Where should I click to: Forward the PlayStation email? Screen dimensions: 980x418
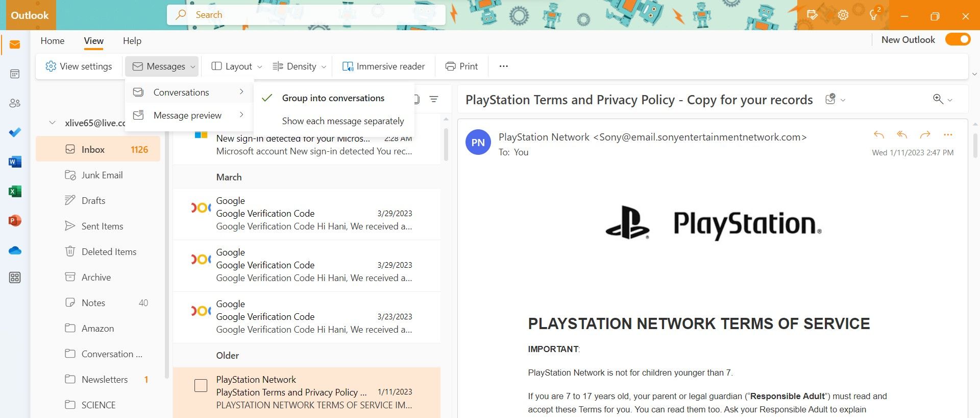[x=925, y=135]
